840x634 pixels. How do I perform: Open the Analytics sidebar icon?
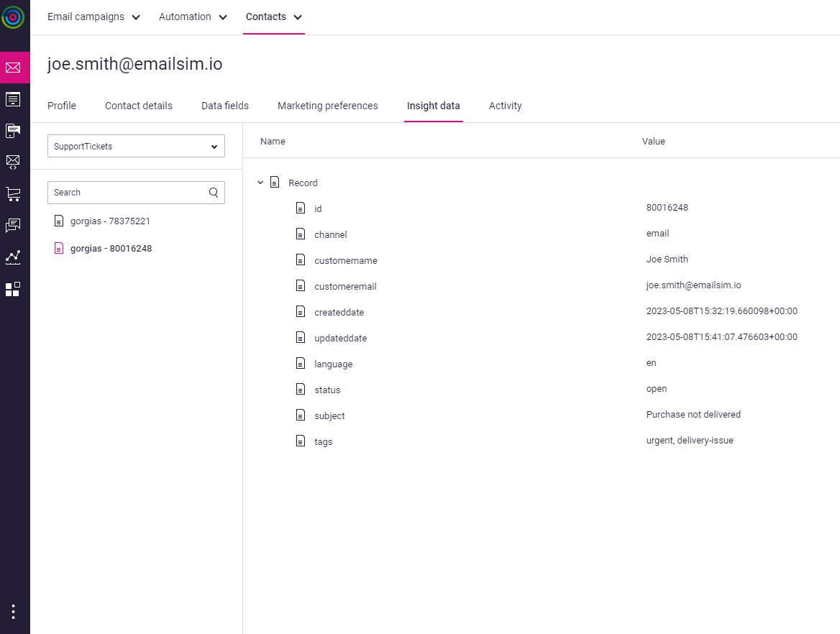[14, 257]
